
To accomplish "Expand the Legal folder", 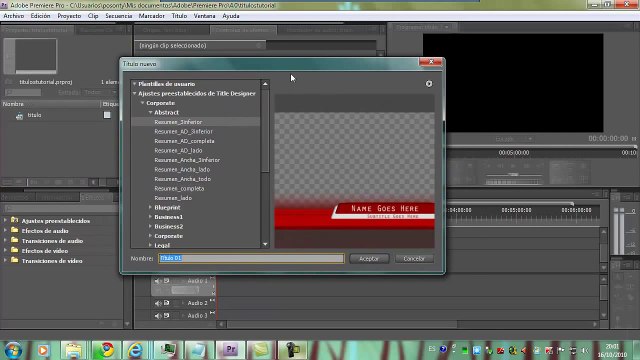I will 150,245.
